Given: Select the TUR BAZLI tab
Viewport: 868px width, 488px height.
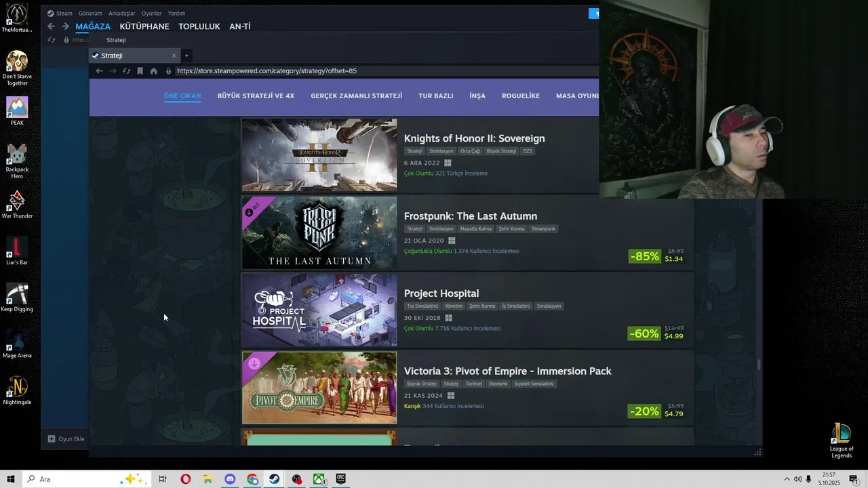Looking at the screenshot, I should [436, 96].
